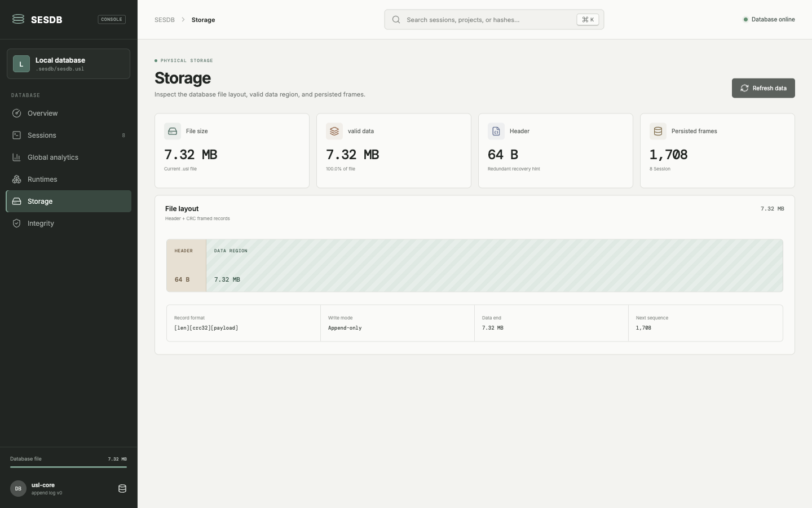This screenshot has height=508, width=812.
Task: Click the Current .usl file caption
Action: click(x=180, y=169)
